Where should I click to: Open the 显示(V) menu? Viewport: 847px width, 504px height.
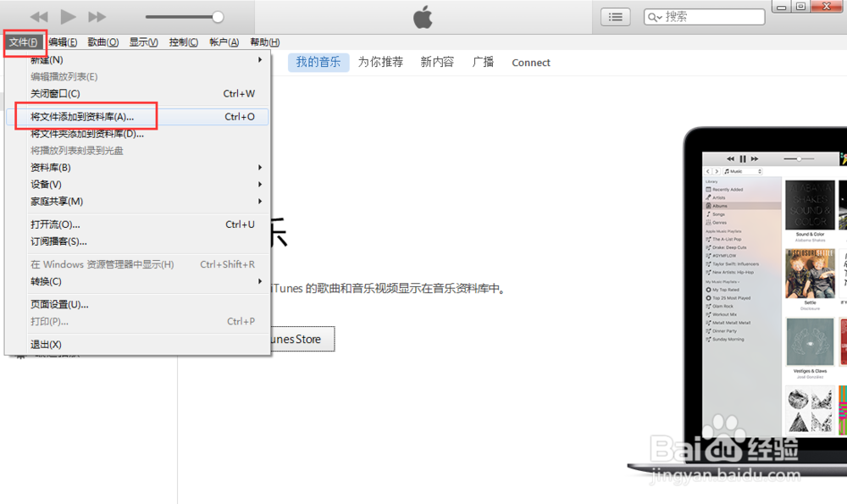click(144, 42)
